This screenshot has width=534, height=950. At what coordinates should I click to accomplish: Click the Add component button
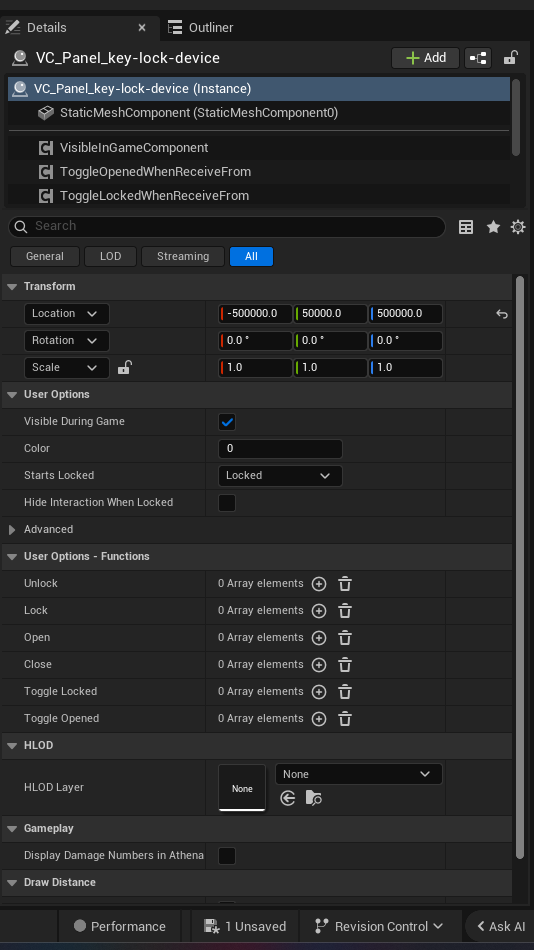(x=426, y=58)
